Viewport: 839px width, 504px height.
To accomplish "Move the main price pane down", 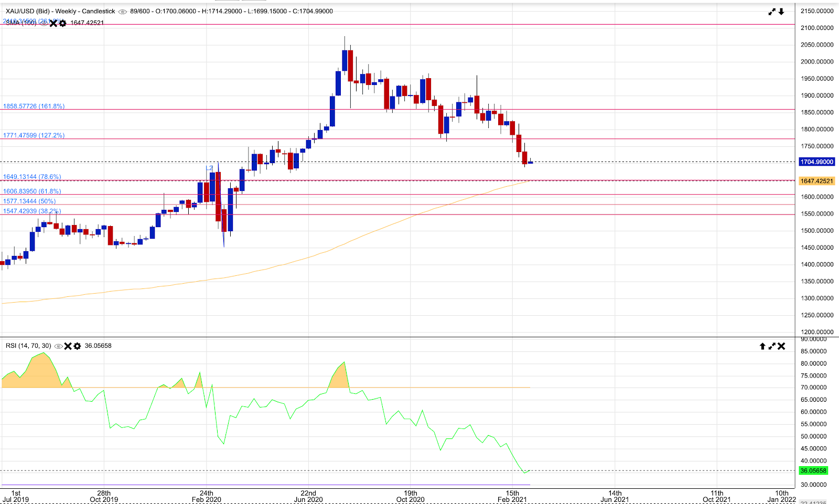I will (781, 12).
